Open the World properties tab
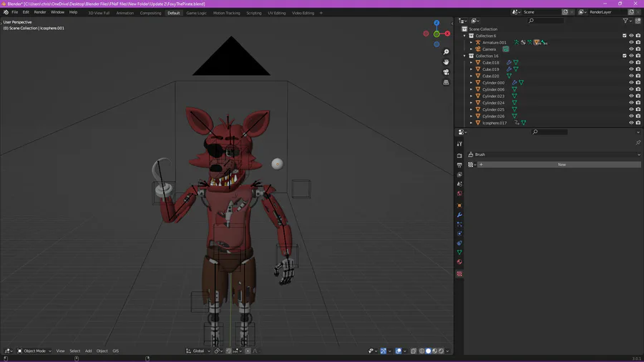644x362 pixels. [x=459, y=193]
